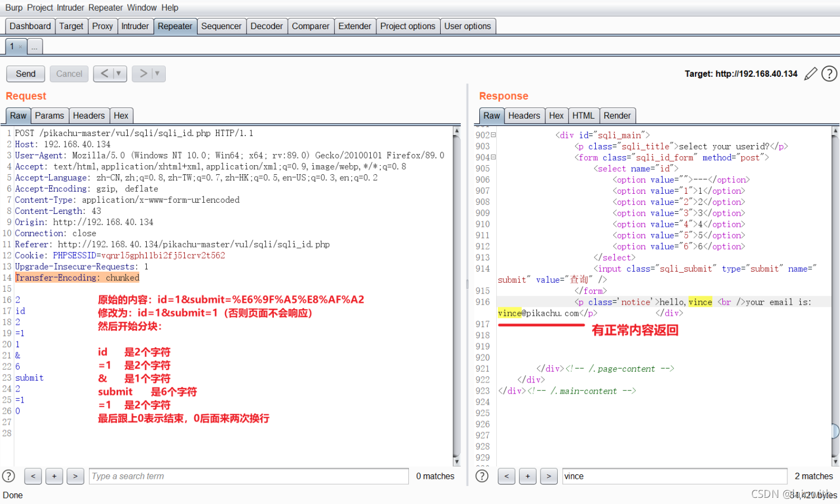This screenshot has height=504, width=840.
Task: Click the request pane vertical scrollbar
Action: pyautogui.click(x=456, y=296)
